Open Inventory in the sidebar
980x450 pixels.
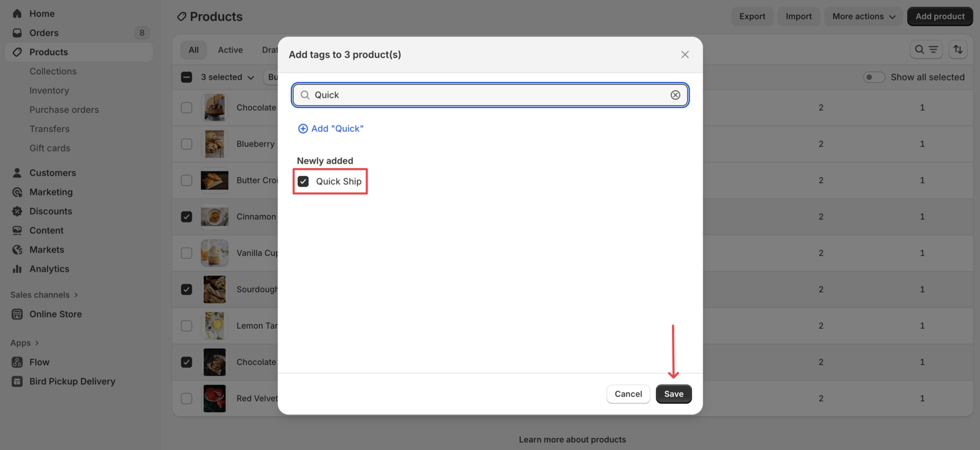[49, 91]
